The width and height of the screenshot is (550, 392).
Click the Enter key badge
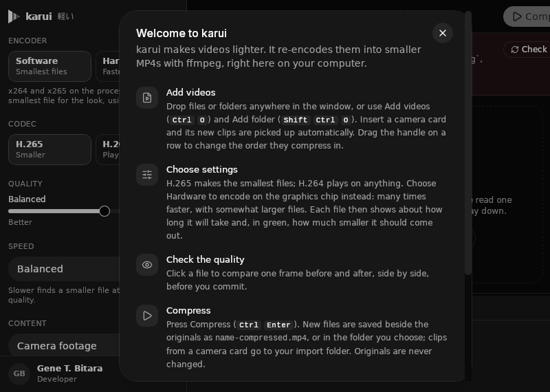(x=278, y=325)
